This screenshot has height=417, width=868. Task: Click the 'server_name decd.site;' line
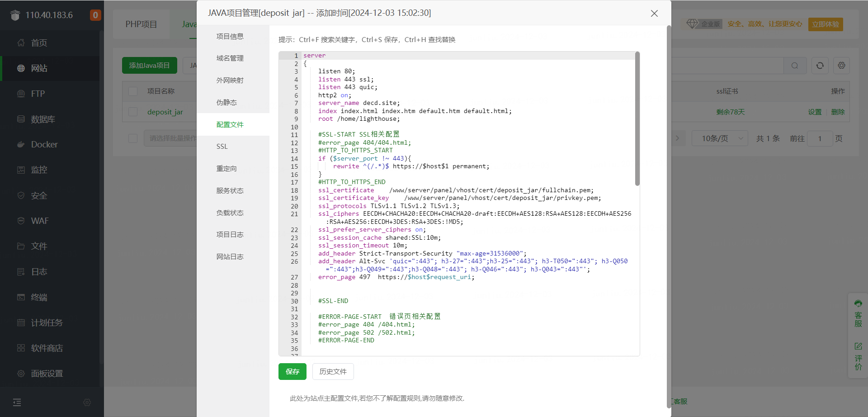point(359,103)
